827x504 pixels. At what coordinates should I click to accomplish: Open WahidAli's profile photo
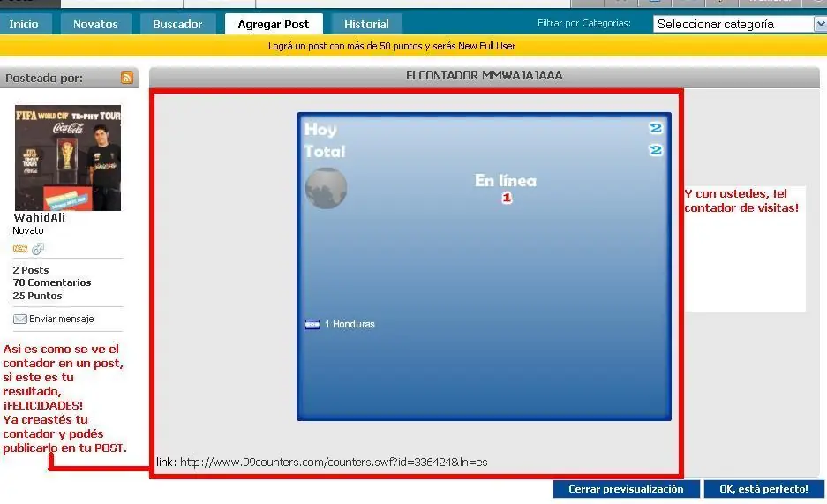[x=67, y=158]
